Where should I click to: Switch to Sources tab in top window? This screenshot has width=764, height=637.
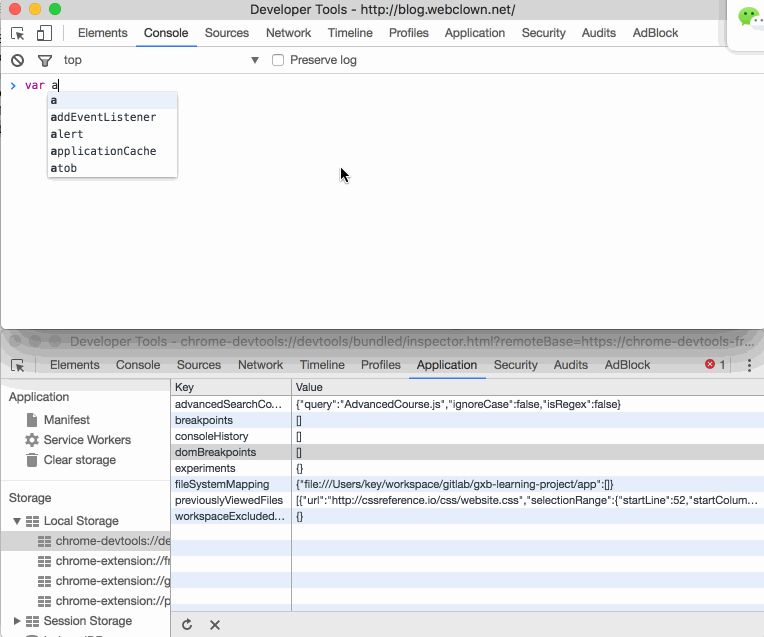[x=227, y=33]
